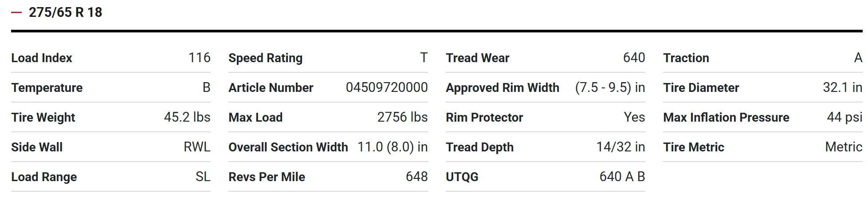The height and width of the screenshot is (202, 868).
Task: Click the Tire Metric label
Action: pos(694,147)
